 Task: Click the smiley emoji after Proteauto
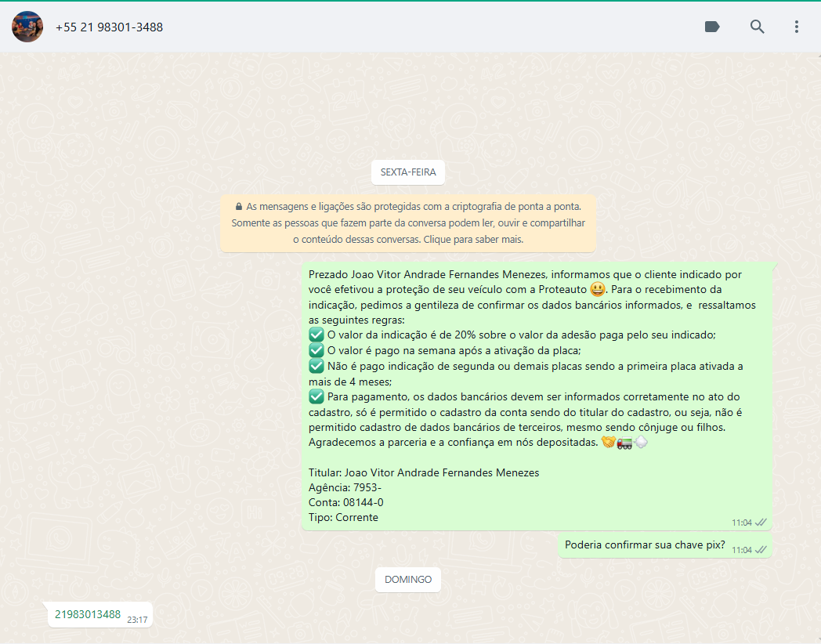click(x=597, y=289)
